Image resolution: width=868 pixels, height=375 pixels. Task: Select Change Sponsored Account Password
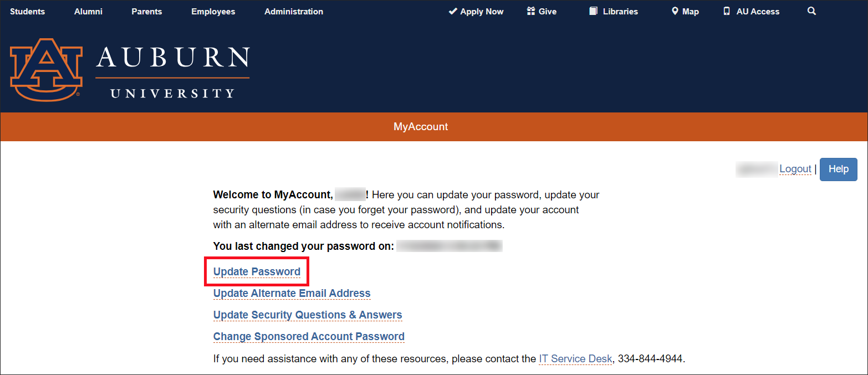(308, 336)
